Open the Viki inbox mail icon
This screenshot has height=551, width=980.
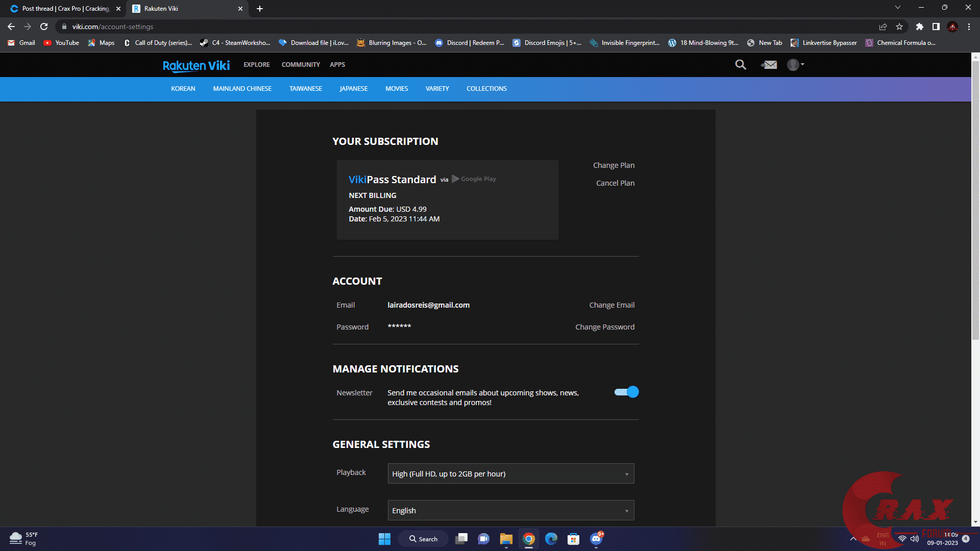tap(769, 65)
